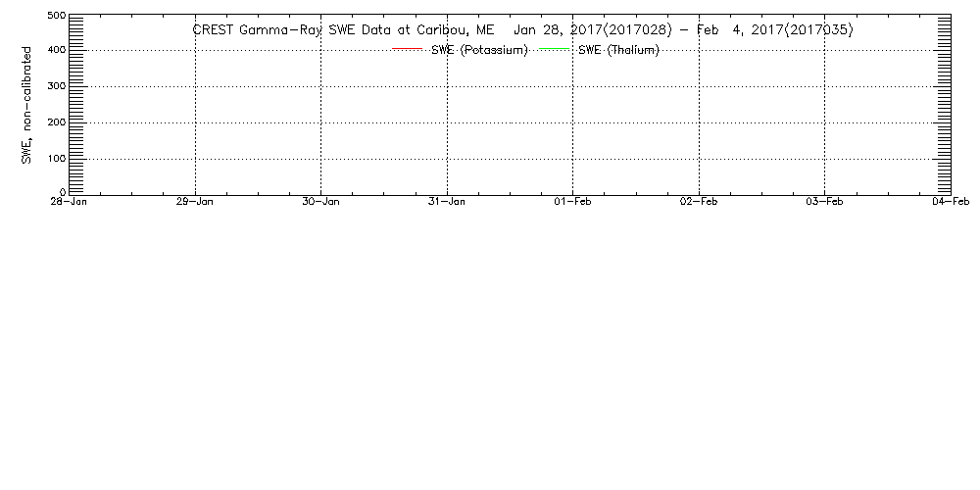Click the 01-Feb axis label
Screen dimensions: 980x490
tap(572, 201)
